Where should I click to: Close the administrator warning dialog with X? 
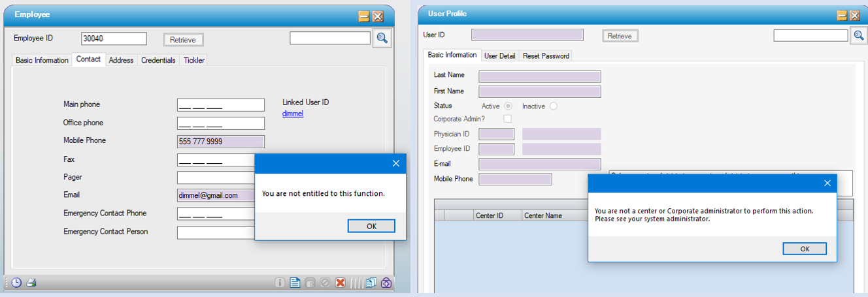point(827,183)
